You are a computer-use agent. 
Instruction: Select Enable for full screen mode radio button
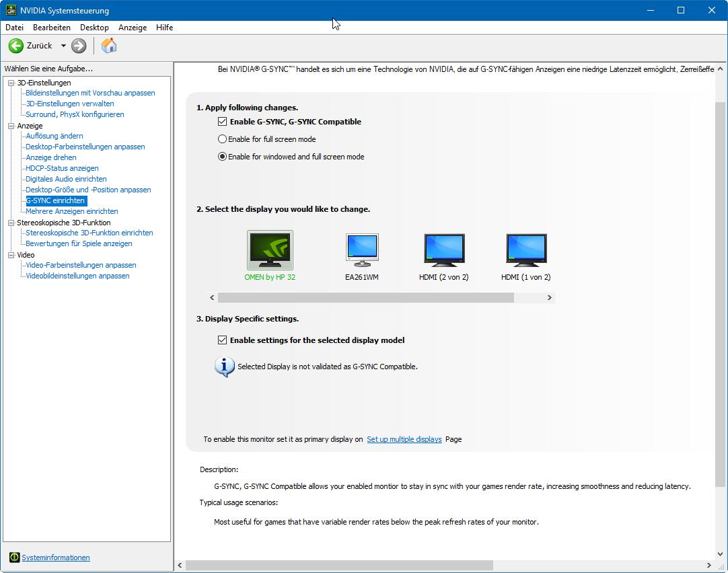(x=223, y=139)
